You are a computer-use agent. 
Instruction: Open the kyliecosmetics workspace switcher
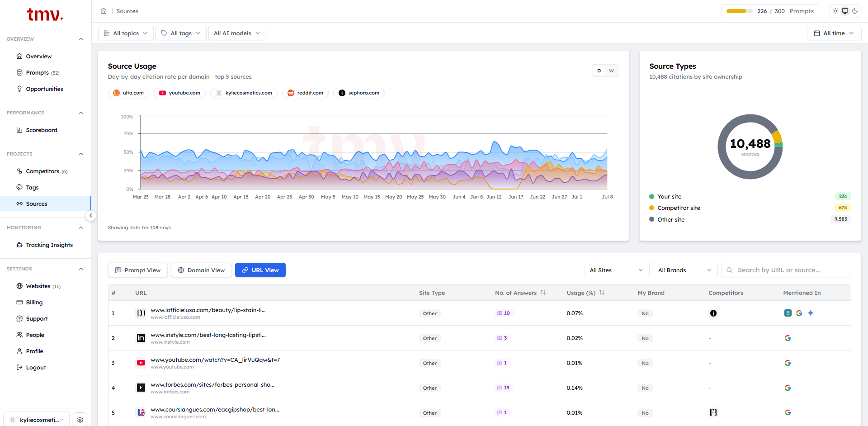[x=37, y=420]
